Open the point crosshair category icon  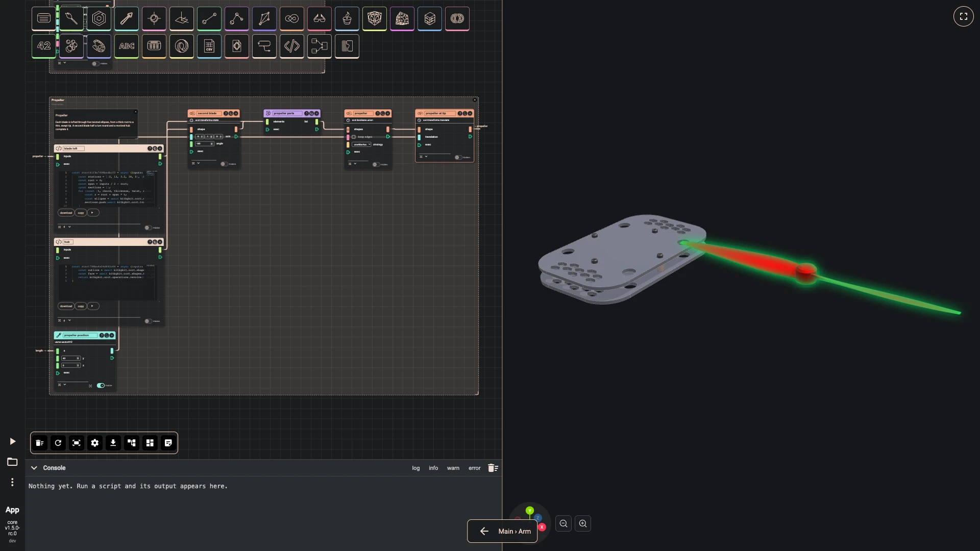[x=154, y=19]
